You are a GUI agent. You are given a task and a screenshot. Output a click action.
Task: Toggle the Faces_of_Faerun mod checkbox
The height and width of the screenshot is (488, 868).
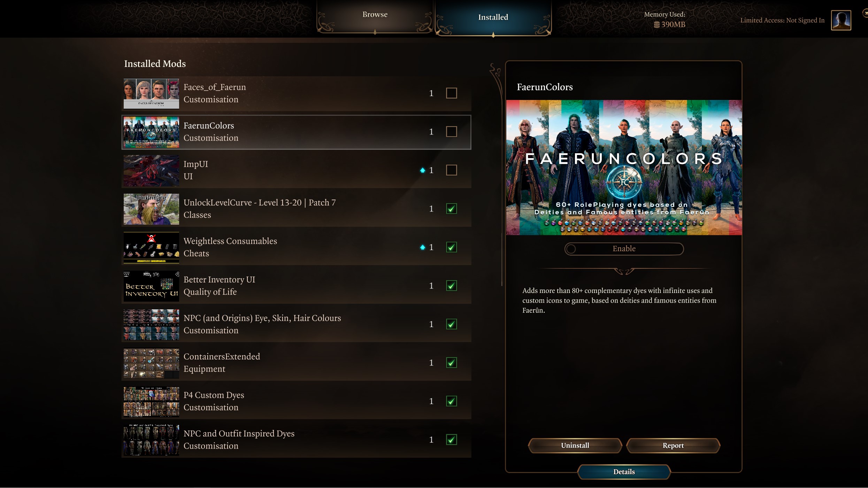pyautogui.click(x=451, y=93)
